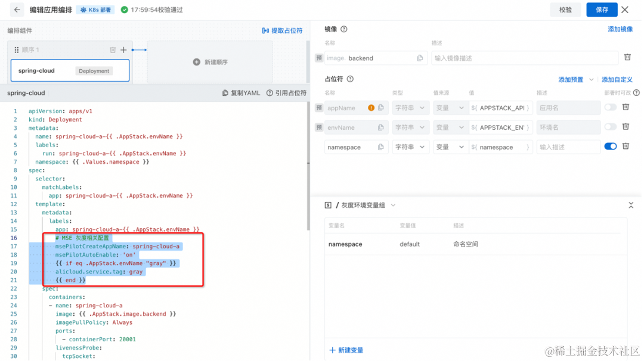644x361 pixels.
Task: Open value source dropdown for envName
Action: pyautogui.click(x=452, y=127)
